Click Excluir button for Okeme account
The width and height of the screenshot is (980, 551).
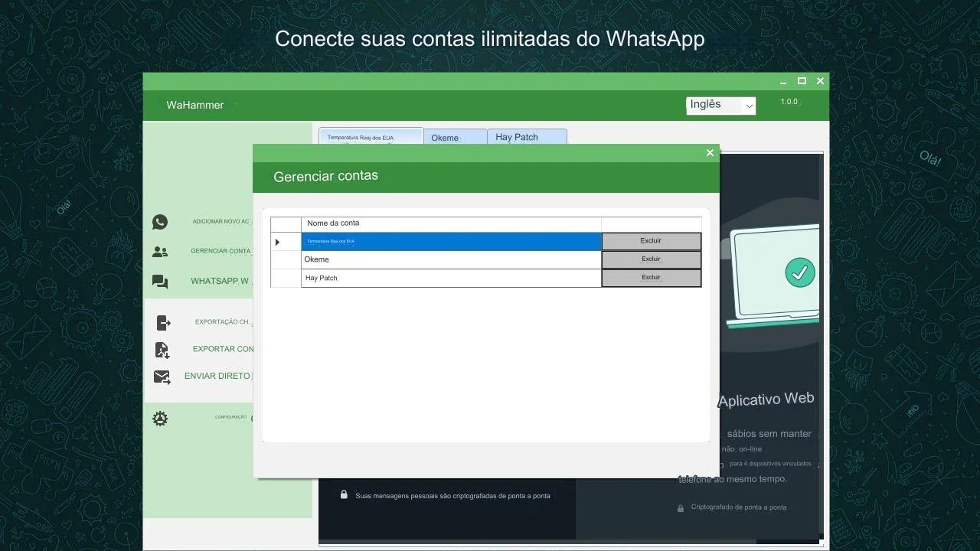652,259
